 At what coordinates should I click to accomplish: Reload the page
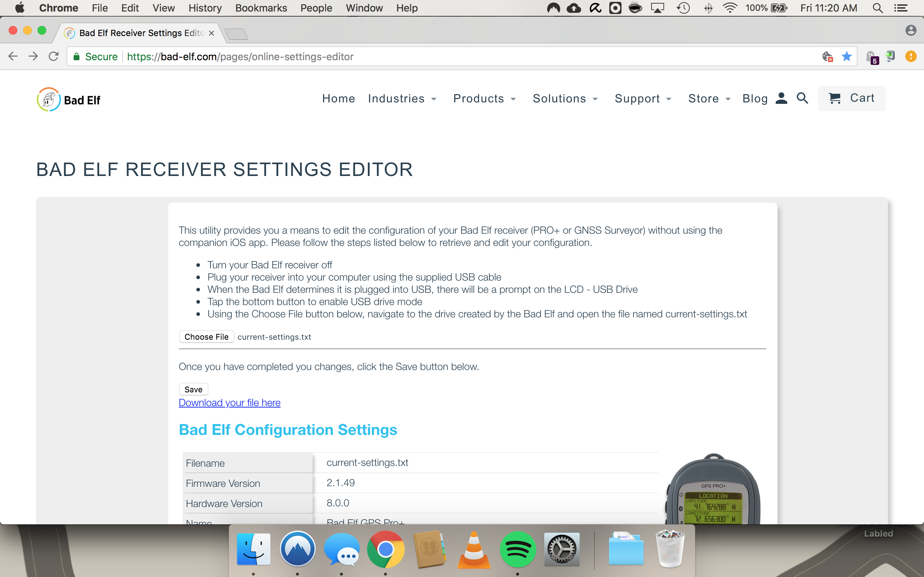point(53,57)
